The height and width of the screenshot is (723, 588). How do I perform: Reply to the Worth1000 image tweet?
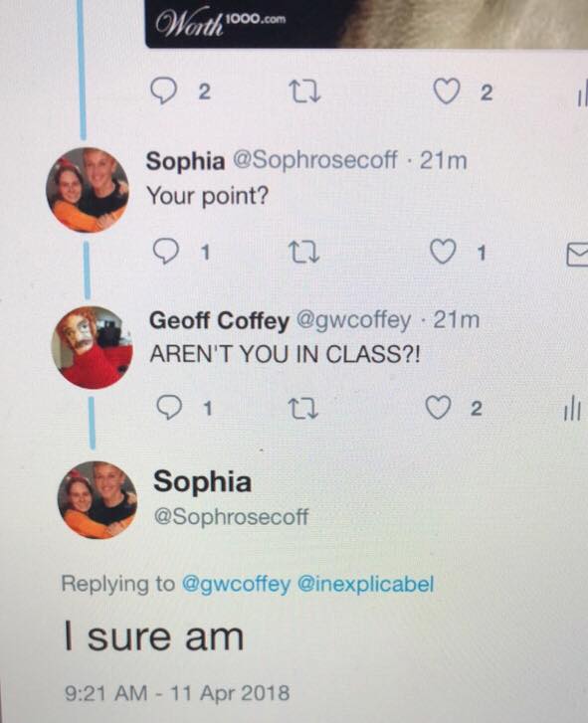point(164,91)
